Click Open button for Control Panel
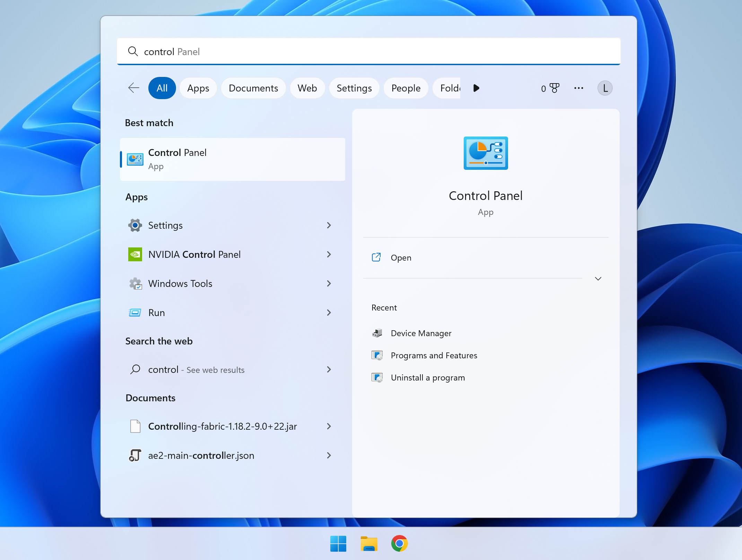The height and width of the screenshot is (560, 742). pyautogui.click(x=401, y=257)
